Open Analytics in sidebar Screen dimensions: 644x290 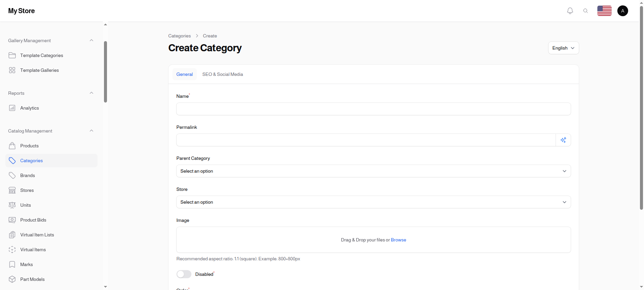tap(51, 108)
